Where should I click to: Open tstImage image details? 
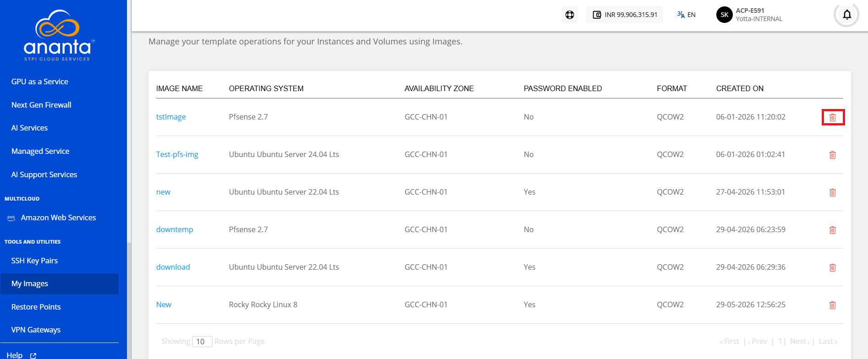click(171, 117)
